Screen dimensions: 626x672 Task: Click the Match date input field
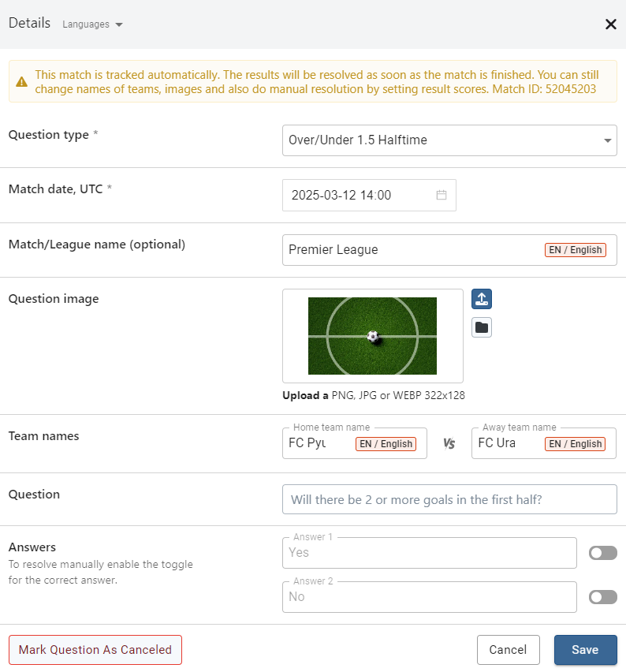pyautogui.click(x=359, y=196)
